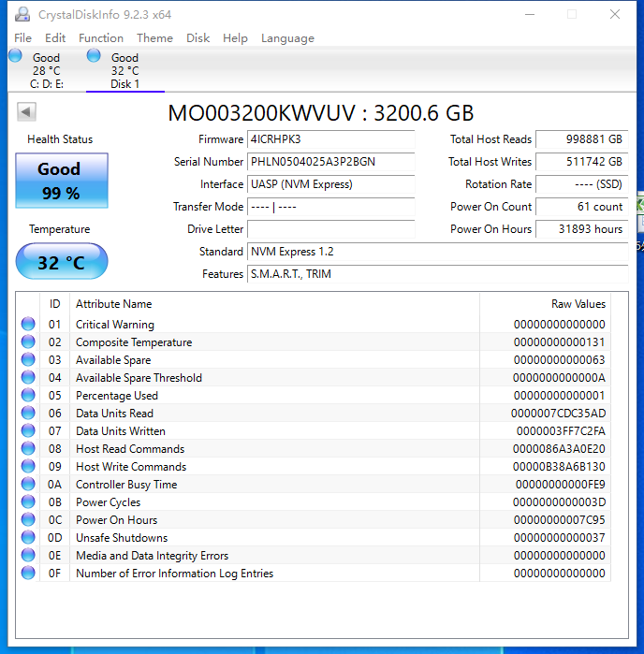The image size is (644, 654).
Task: Open the Language menu
Action: (287, 38)
